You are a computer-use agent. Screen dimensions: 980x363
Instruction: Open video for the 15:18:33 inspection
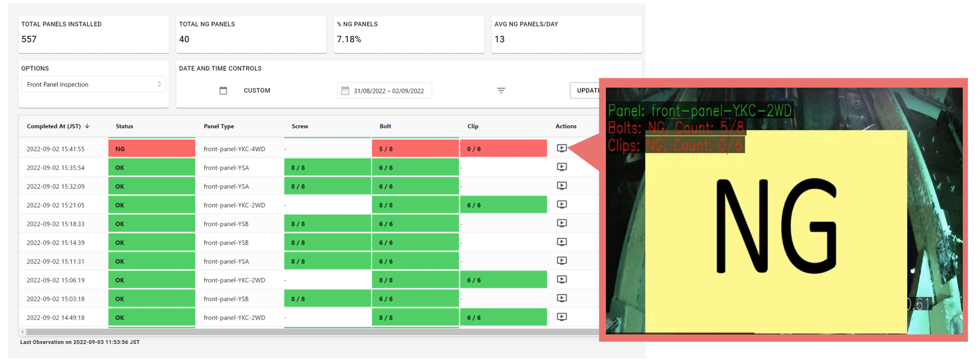coord(562,223)
